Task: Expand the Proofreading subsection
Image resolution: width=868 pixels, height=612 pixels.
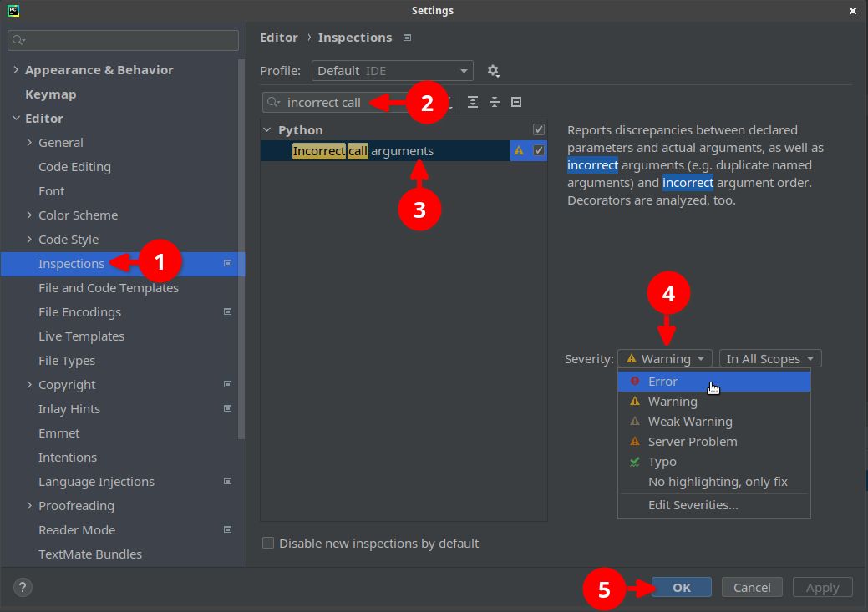Action: (x=29, y=505)
